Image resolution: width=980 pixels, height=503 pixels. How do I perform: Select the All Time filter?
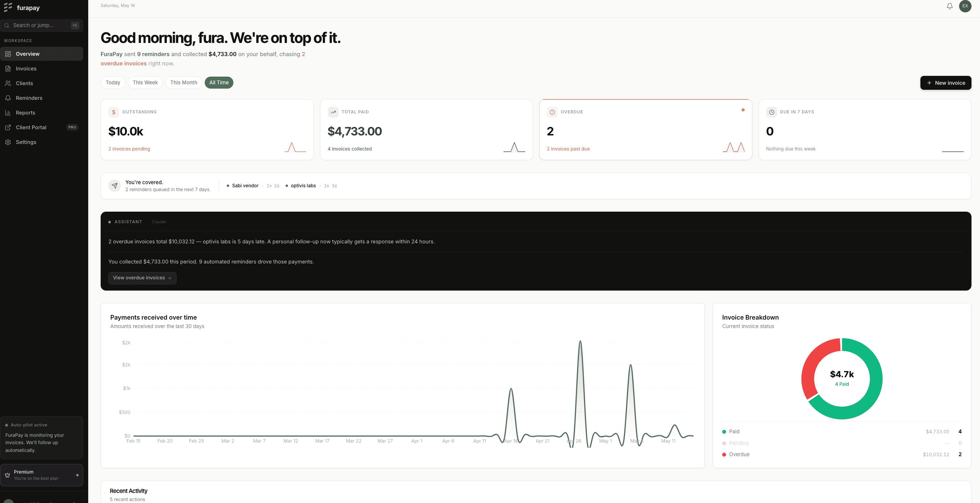219,82
